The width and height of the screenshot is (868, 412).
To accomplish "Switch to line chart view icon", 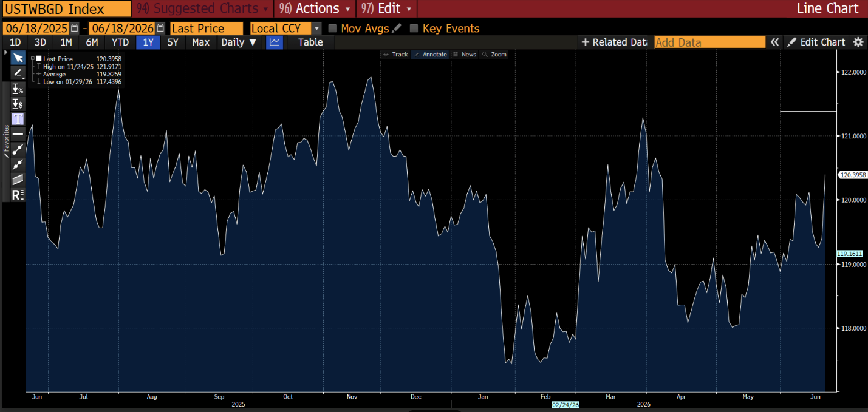I will [x=275, y=42].
